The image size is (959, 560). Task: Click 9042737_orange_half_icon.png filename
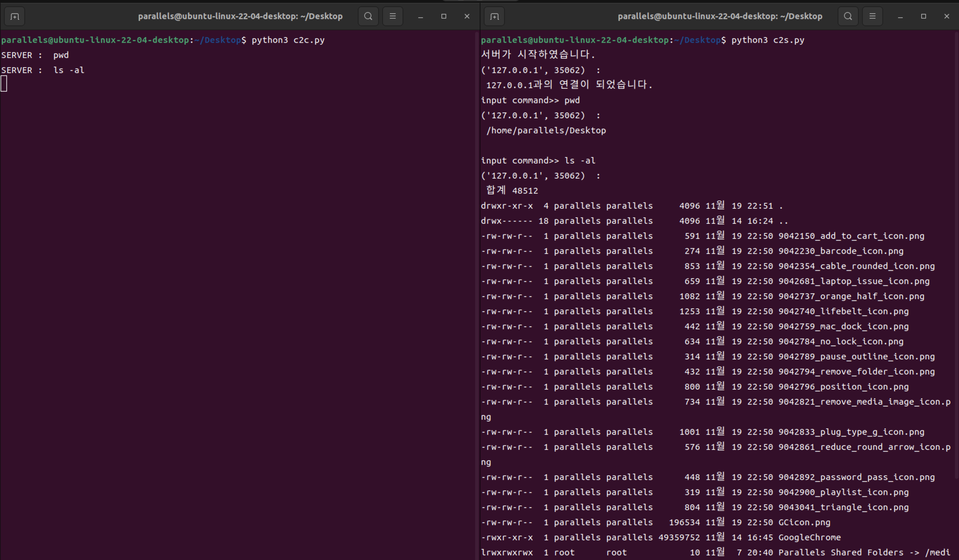(x=851, y=296)
